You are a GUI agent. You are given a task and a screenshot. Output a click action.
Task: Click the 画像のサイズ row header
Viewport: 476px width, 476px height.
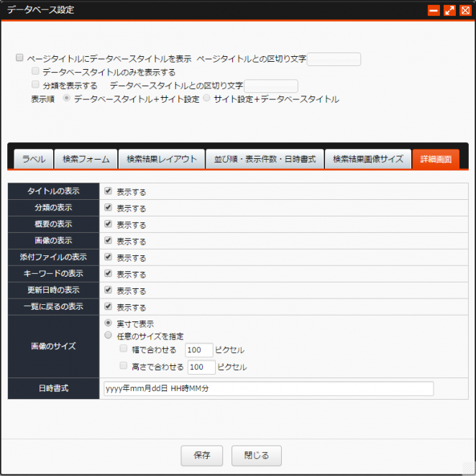pyautogui.click(x=53, y=347)
